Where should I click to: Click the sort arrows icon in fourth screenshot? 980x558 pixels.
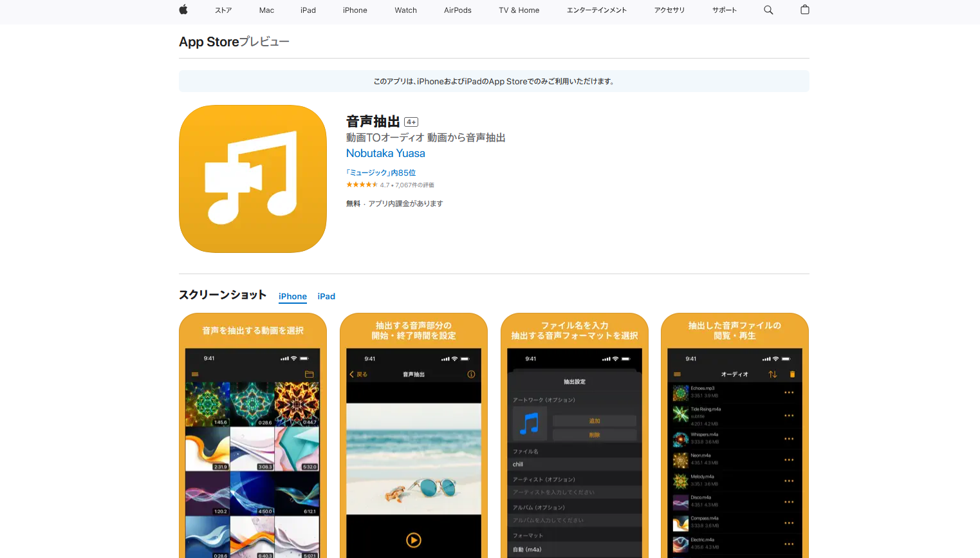773,374
